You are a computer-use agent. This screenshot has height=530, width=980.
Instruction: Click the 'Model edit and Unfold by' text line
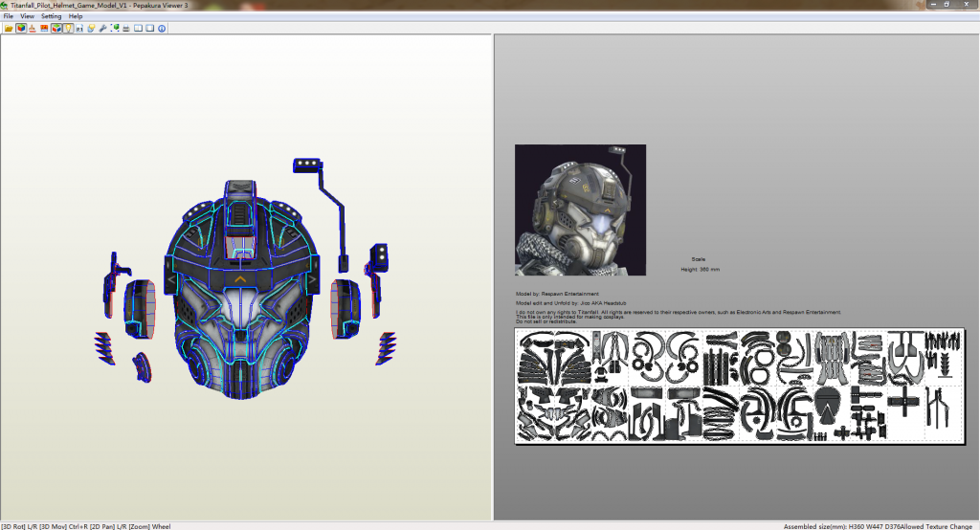coord(570,303)
